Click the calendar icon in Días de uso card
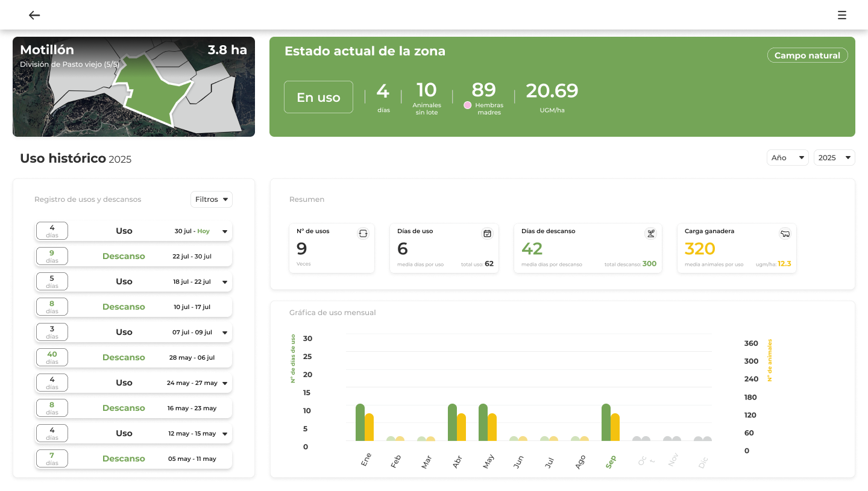 coord(487,234)
